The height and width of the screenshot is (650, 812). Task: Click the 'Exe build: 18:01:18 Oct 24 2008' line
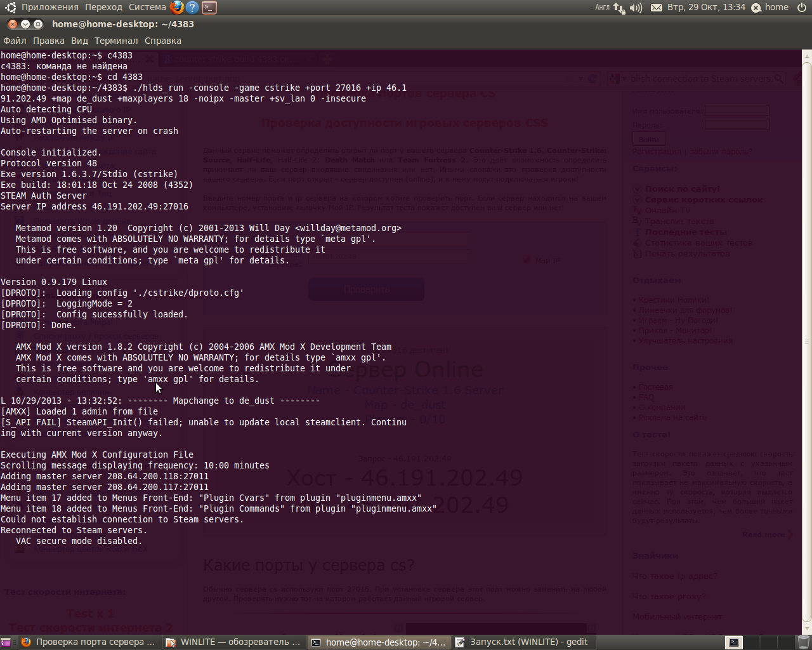point(97,185)
